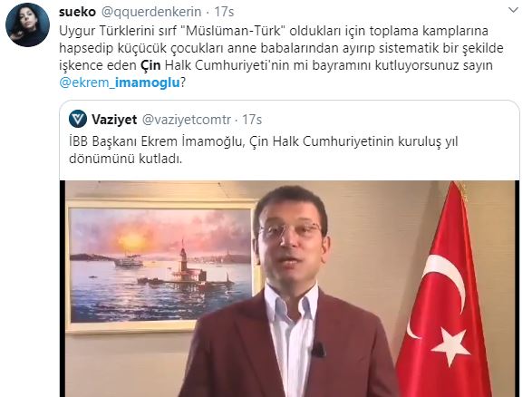This screenshot has width=532, height=397.
Task: Click the word kutladı in the quoted tweet
Action: coord(160,159)
